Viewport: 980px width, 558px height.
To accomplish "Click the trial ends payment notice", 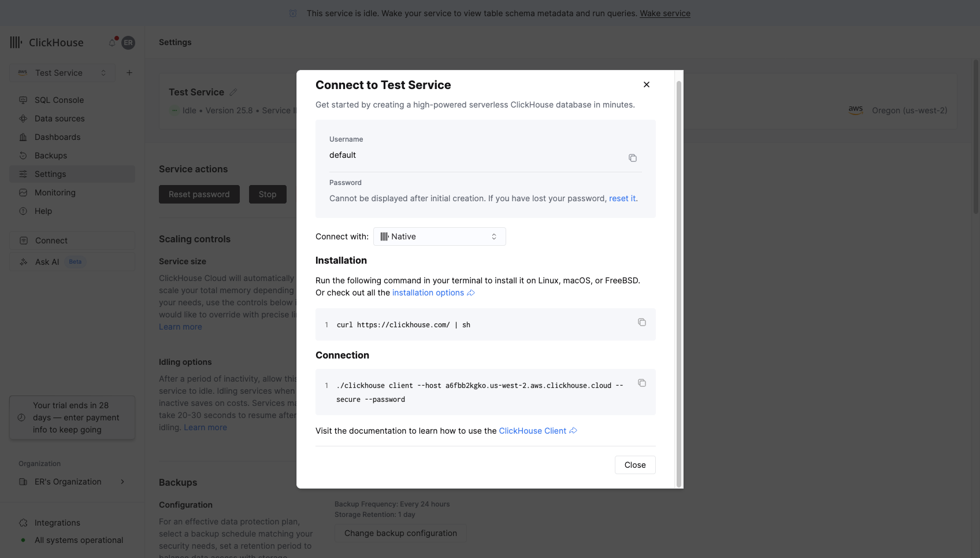I will 72,417.
